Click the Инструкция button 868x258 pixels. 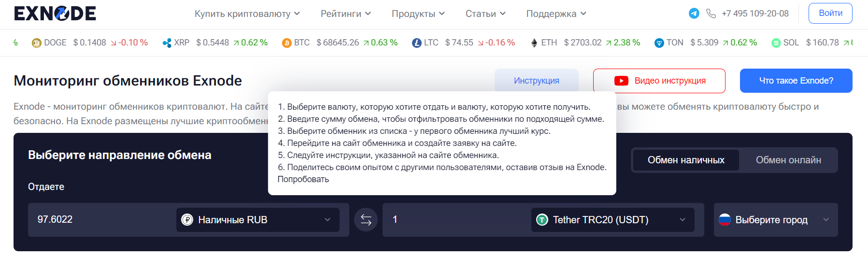[537, 81]
